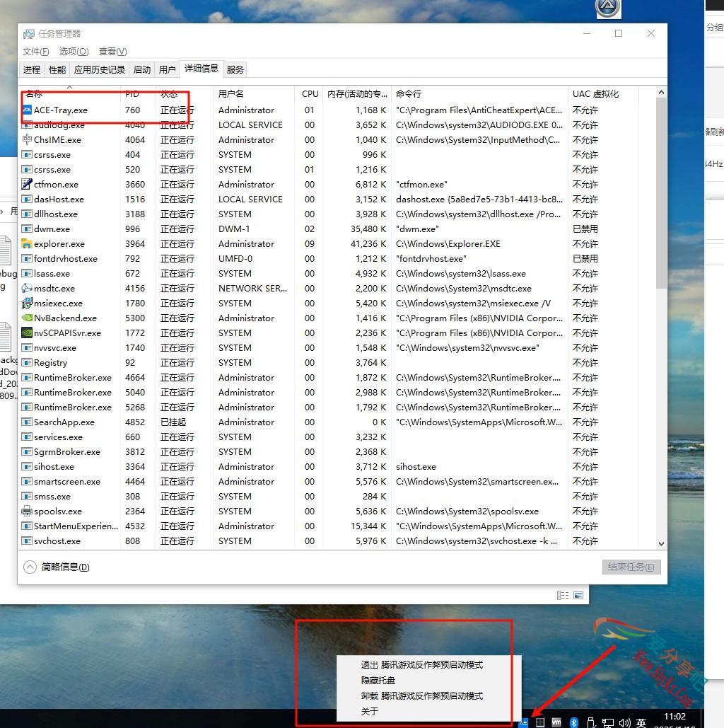Collapse to 简略信息 fewer details
Image resolution: width=724 pixels, height=728 pixels.
coord(57,567)
